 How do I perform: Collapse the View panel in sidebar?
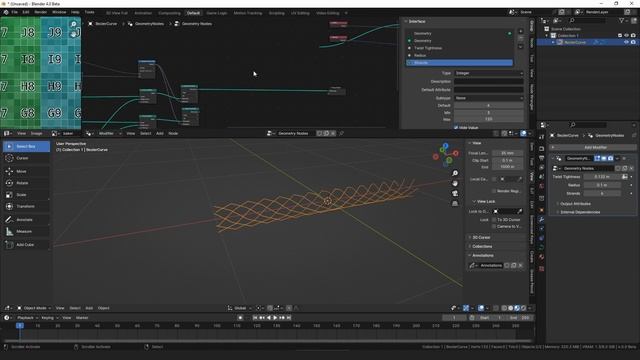click(475, 143)
